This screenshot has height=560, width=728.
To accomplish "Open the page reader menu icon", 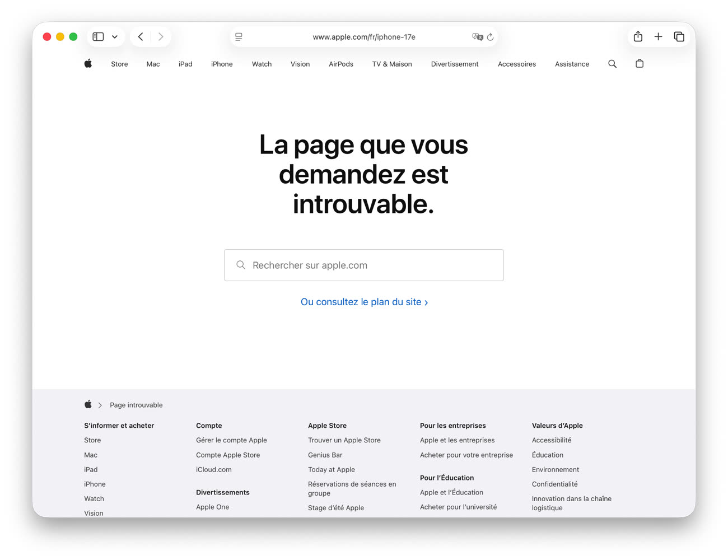I will coord(239,37).
